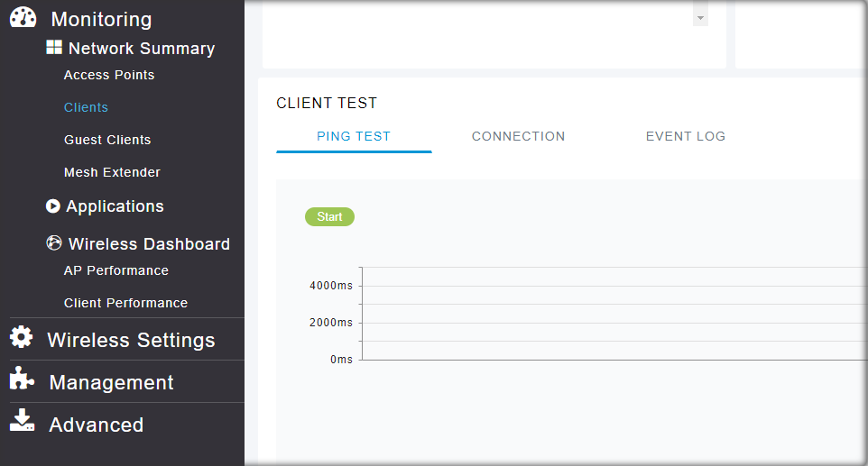Click the scroll down arrow in top panel

point(700,18)
